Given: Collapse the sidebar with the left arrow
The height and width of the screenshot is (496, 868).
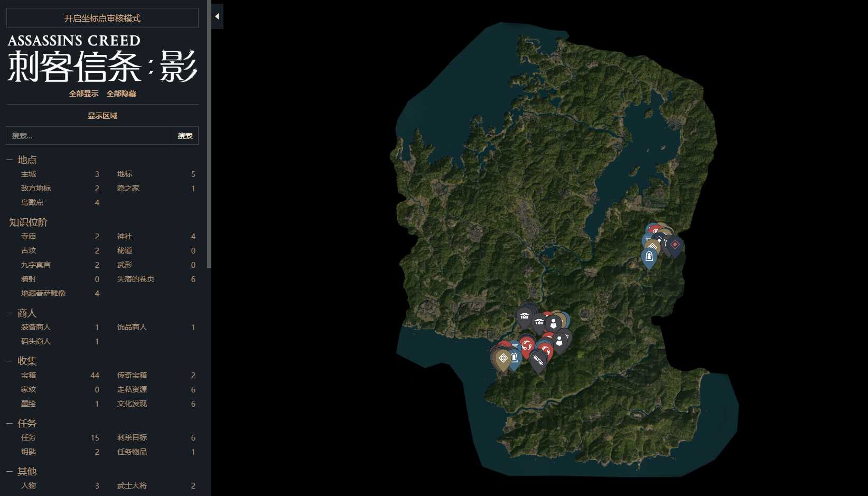Looking at the screenshot, I should [217, 16].
